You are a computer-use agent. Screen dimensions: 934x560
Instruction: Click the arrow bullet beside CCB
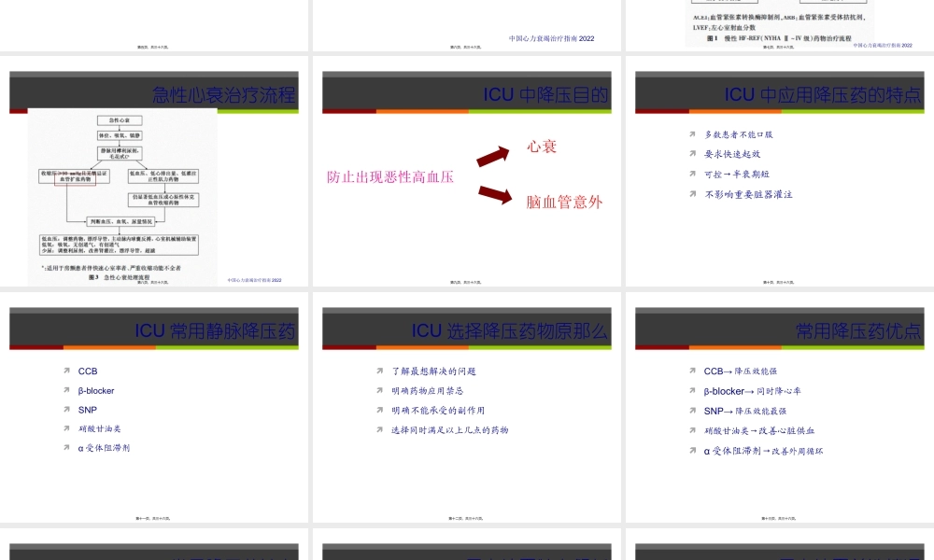[x=65, y=371]
